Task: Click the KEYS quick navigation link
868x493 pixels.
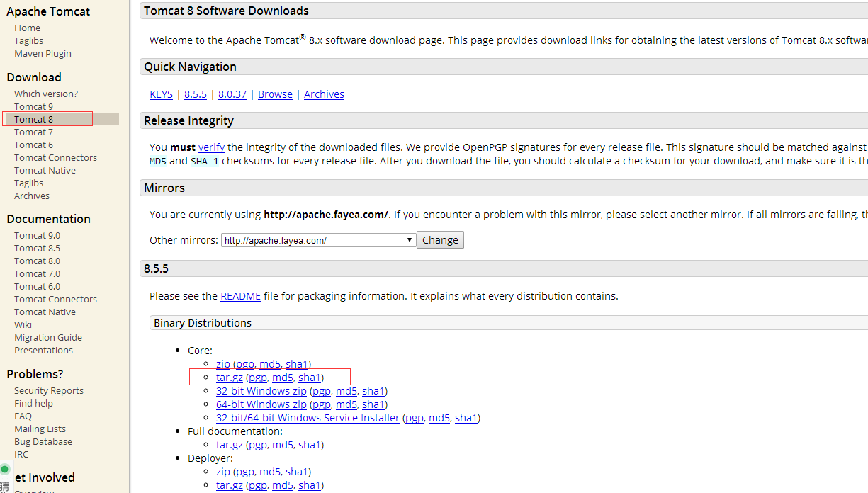Action: (x=161, y=94)
